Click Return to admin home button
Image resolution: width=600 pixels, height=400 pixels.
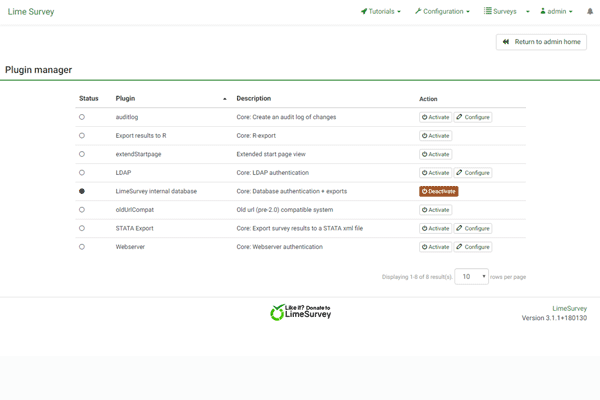coord(541,42)
